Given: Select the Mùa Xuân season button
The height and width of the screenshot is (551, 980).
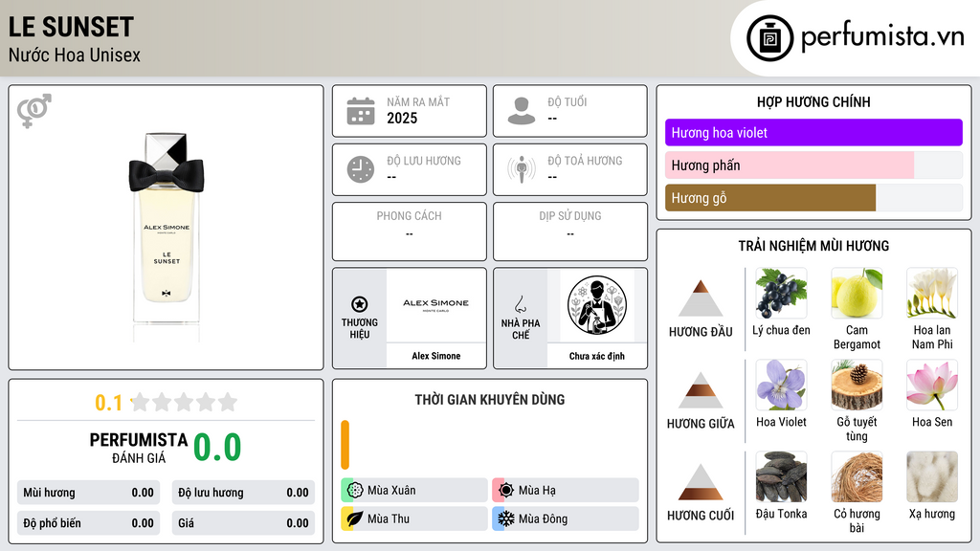Looking at the screenshot, I should click(414, 491).
